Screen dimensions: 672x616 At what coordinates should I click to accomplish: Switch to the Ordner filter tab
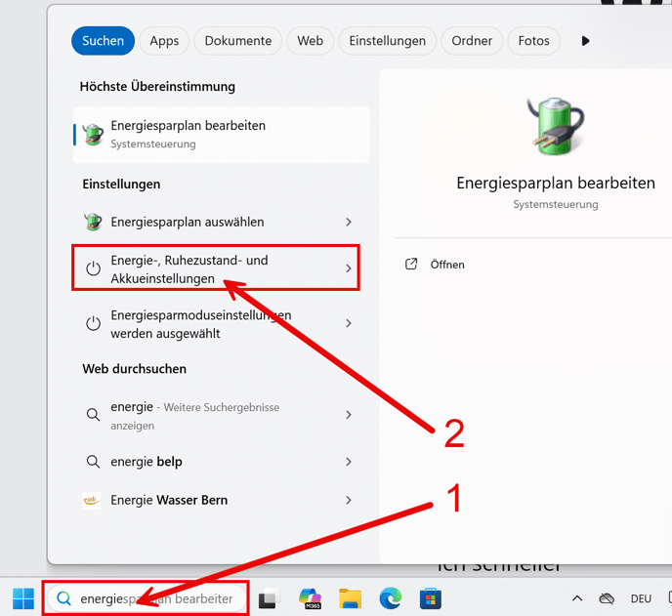472,41
